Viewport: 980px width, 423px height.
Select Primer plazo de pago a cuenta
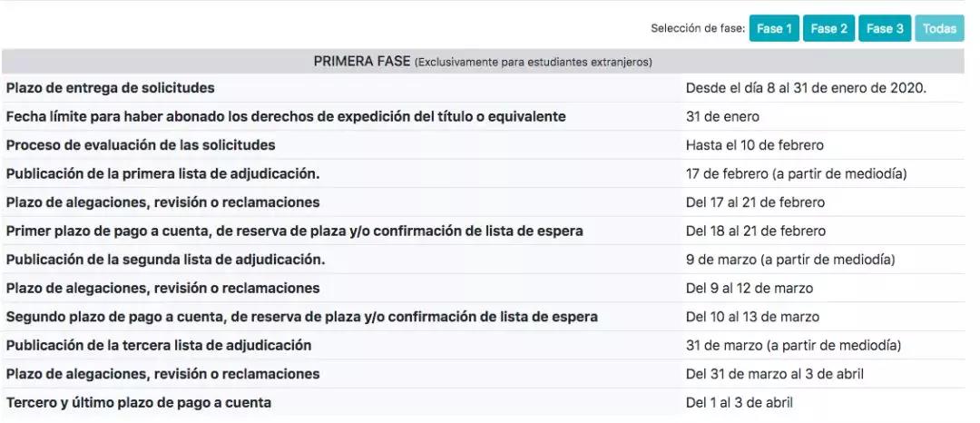tap(483, 231)
